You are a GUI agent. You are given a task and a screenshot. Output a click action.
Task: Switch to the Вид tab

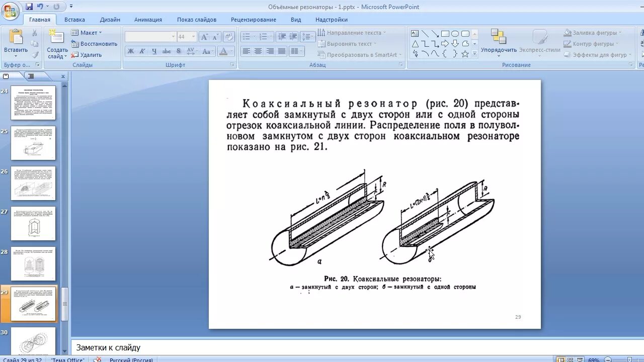coord(296,20)
